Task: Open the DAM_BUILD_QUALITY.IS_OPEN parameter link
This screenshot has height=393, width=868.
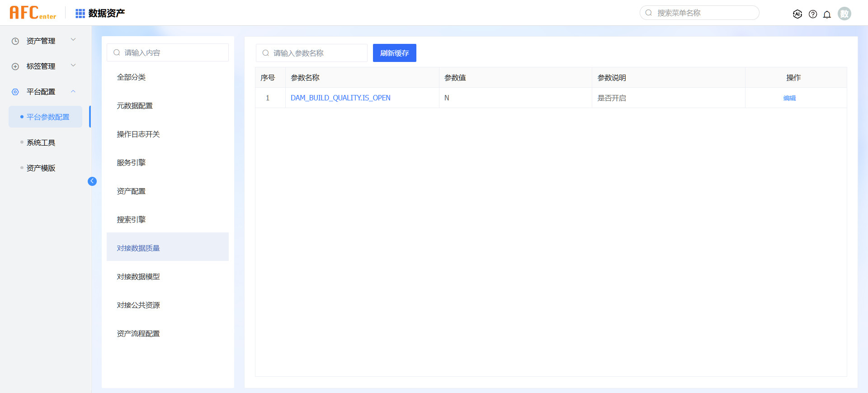Action: (340, 98)
